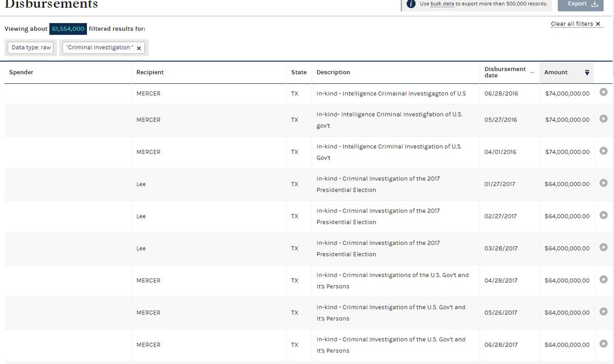Click $64,000,000.00 amount in 01/27/2017 row

(x=567, y=185)
